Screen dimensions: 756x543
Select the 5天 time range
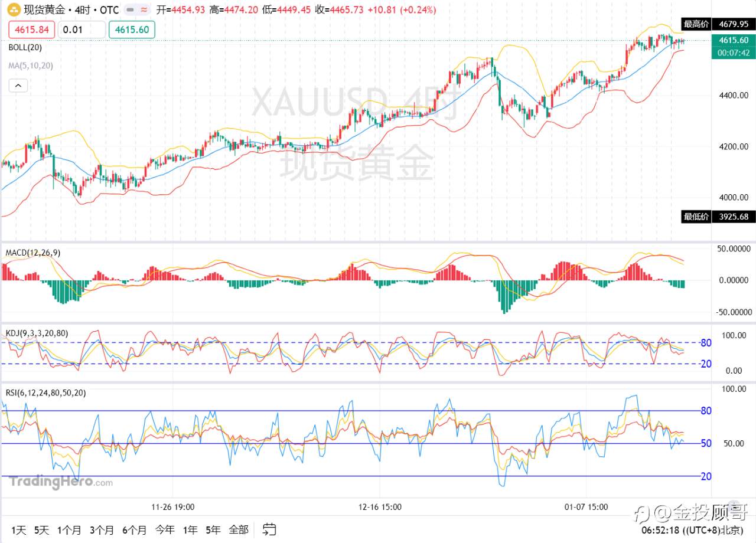[41, 529]
